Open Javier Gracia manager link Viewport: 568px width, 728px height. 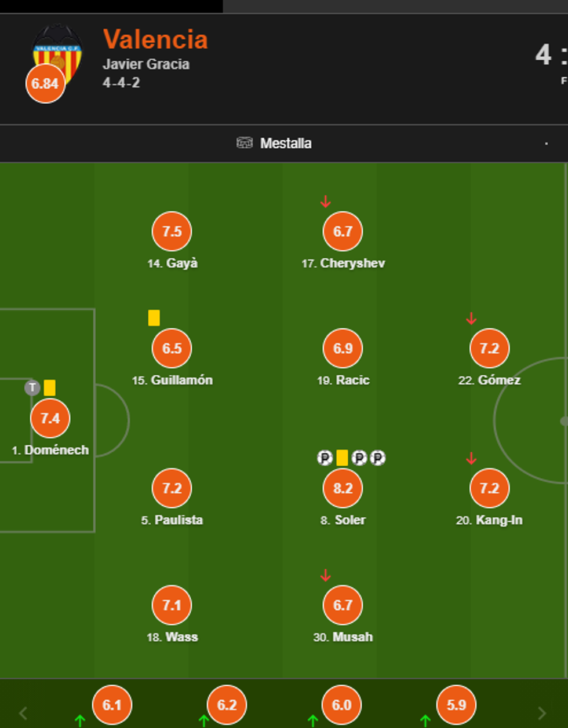tap(146, 64)
